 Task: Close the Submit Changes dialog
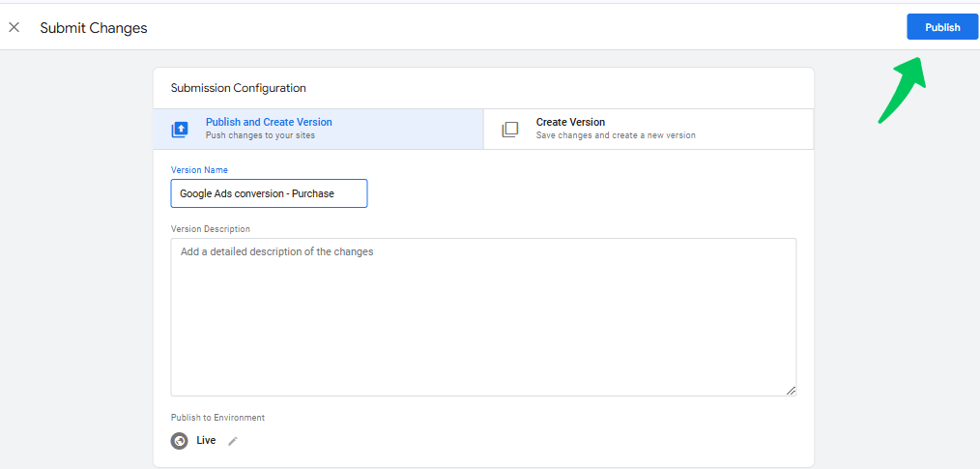[14, 27]
